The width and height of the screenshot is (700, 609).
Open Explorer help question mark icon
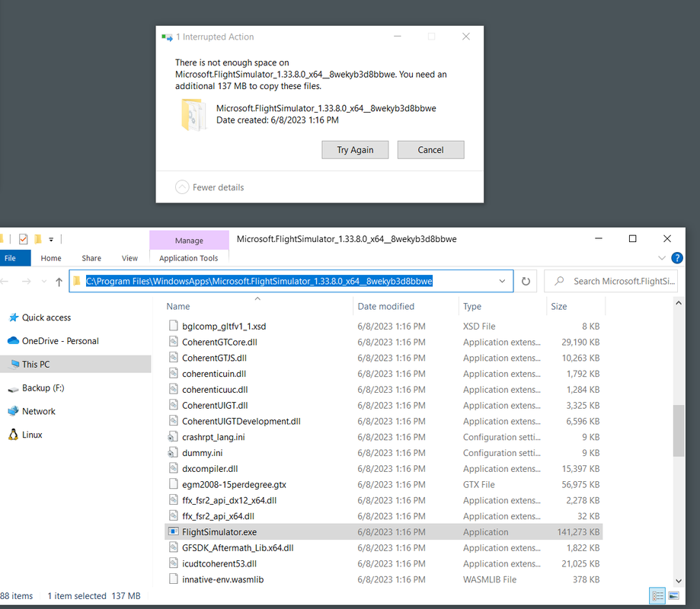point(677,258)
